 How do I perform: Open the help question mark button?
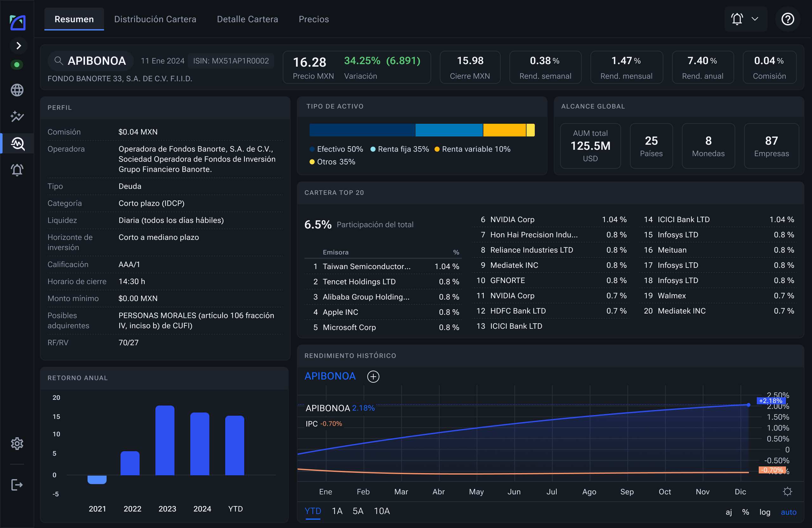pos(788,19)
